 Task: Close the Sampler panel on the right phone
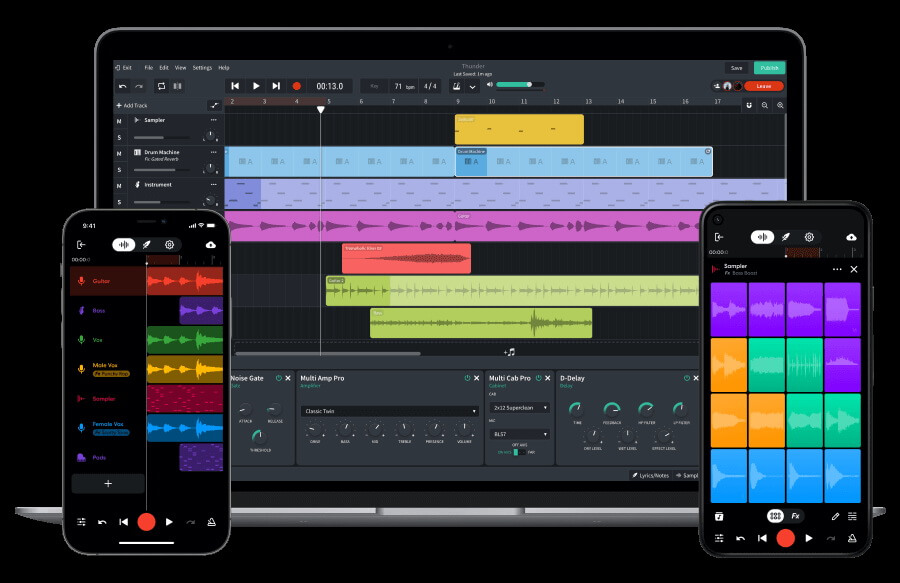tap(854, 269)
